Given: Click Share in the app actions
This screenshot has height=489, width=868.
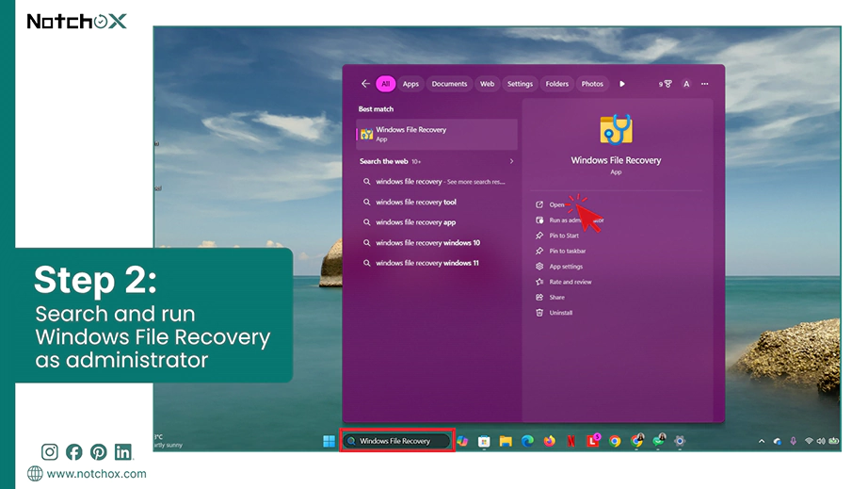Looking at the screenshot, I should (x=557, y=298).
